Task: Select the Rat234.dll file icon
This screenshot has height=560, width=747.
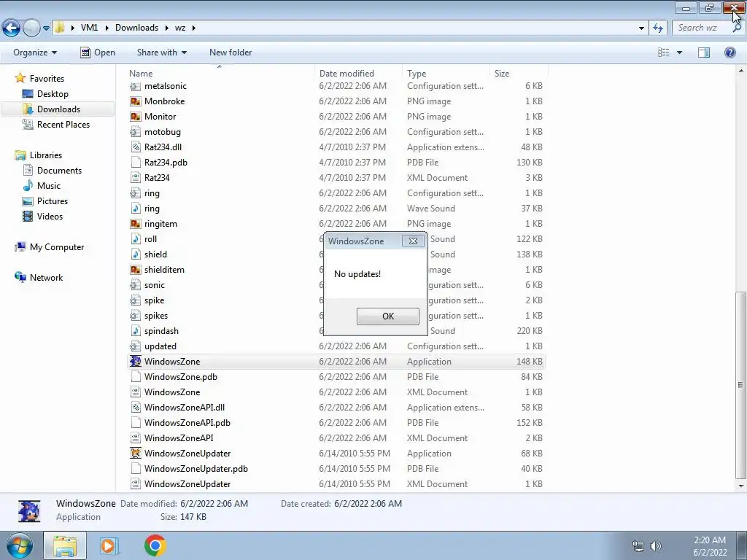Action: 135,147
